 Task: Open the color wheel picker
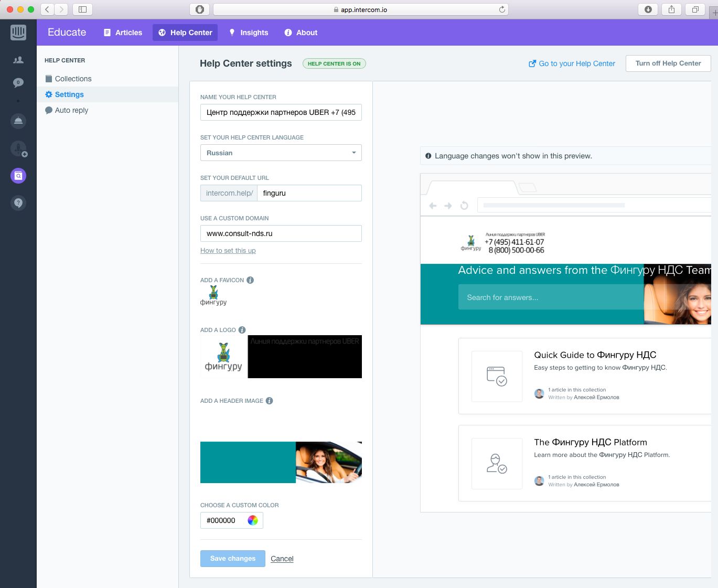253,520
